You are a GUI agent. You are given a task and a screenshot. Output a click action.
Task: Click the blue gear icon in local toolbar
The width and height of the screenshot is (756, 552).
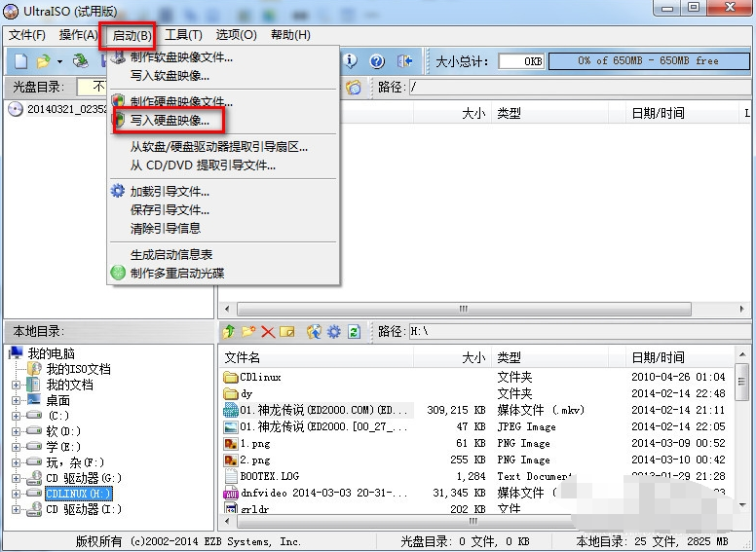[x=333, y=332]
